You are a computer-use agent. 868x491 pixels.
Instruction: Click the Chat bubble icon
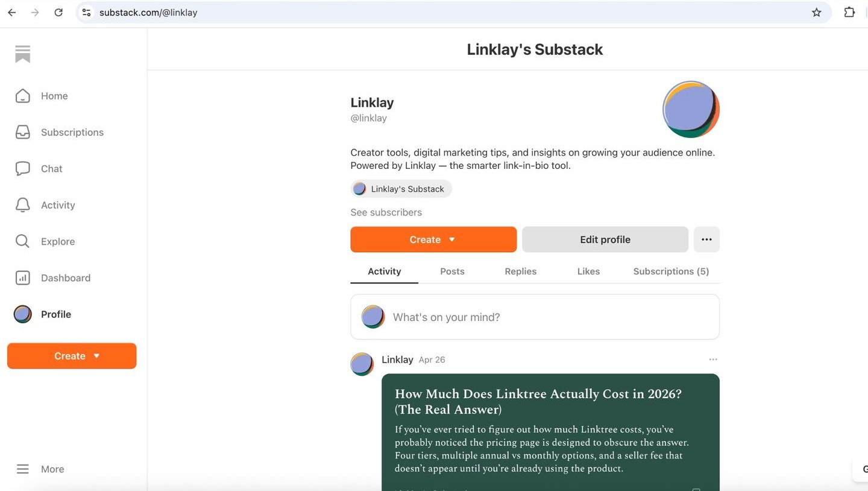pos(23,169)
